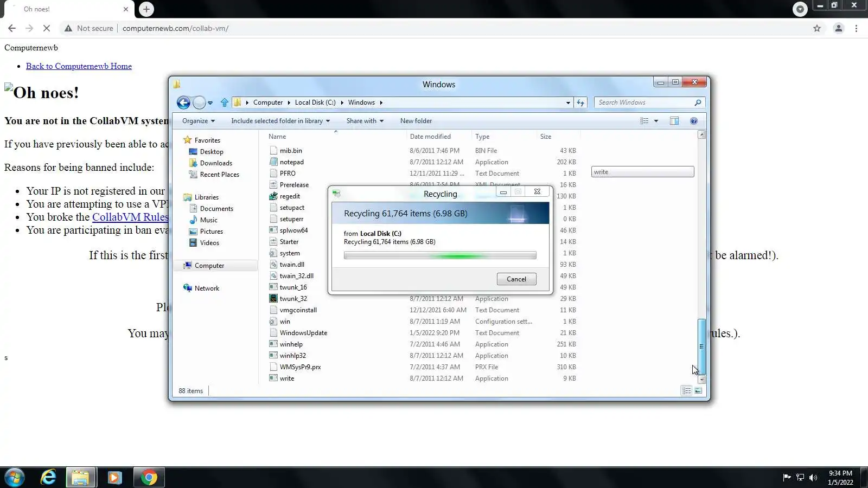Viewport: 868px width, 488px height.
Task: Open a new Chrome tab
Action: pyautogui.click(x=146, y=9)
